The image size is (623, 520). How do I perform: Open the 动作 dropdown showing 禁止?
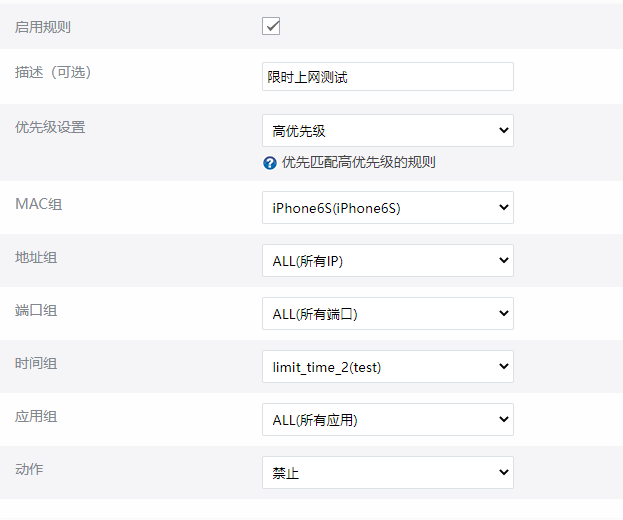click(387, 473)
